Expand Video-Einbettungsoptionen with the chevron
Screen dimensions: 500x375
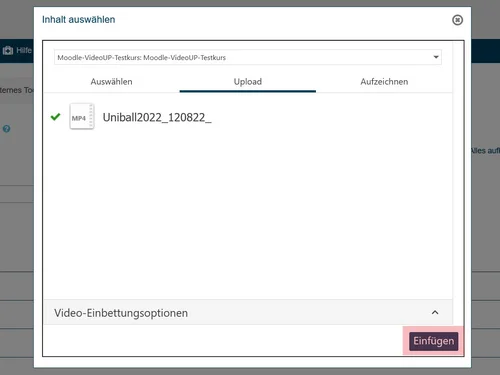[x=435, y=312]
